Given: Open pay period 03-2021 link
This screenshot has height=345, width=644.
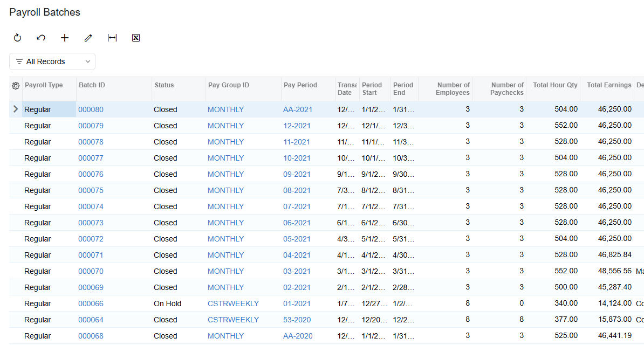Looking at the screenshot, I should pos(297,271).
